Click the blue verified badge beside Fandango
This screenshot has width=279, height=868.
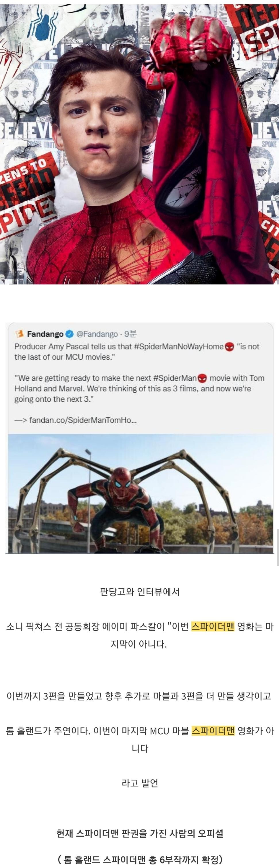point(69,334)
